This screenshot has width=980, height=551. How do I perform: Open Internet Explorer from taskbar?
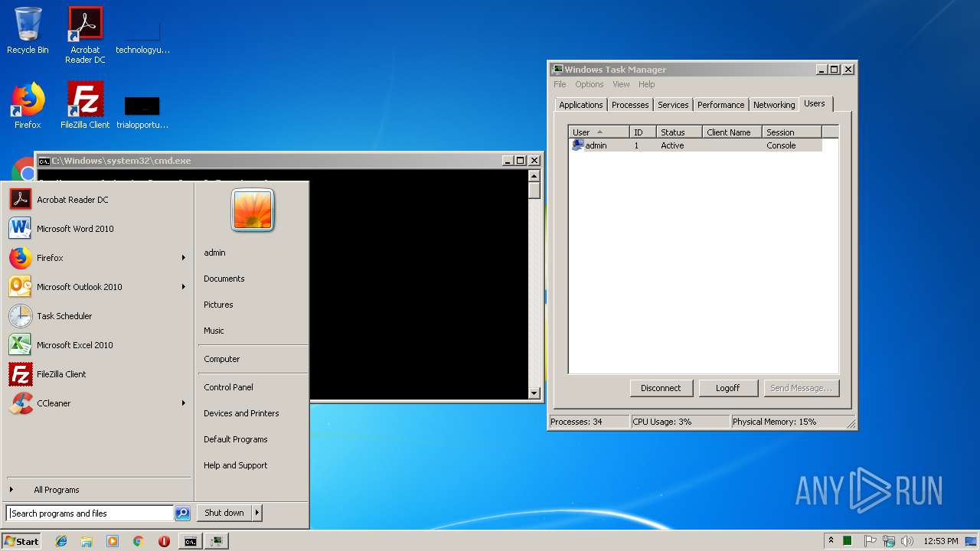(61, 541)
